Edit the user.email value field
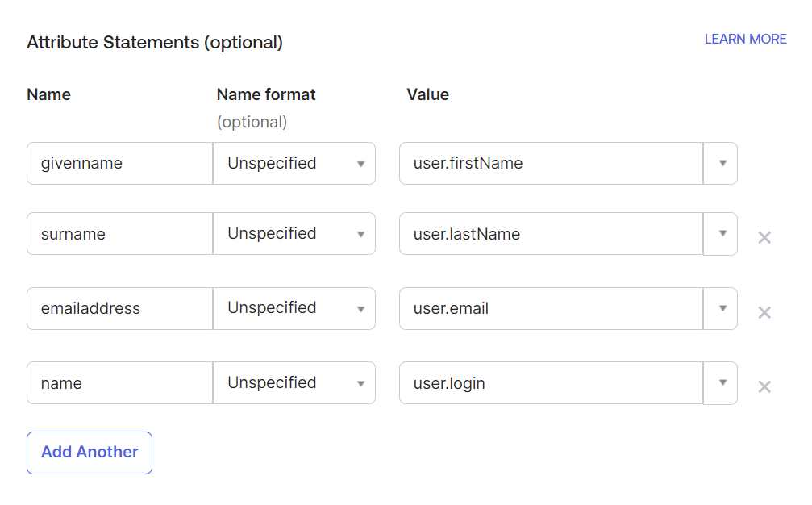 pos(551,309)
